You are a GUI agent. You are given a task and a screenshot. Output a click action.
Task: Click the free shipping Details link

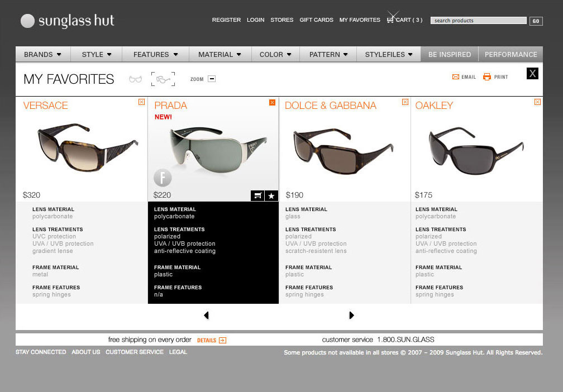coord(211,340)
